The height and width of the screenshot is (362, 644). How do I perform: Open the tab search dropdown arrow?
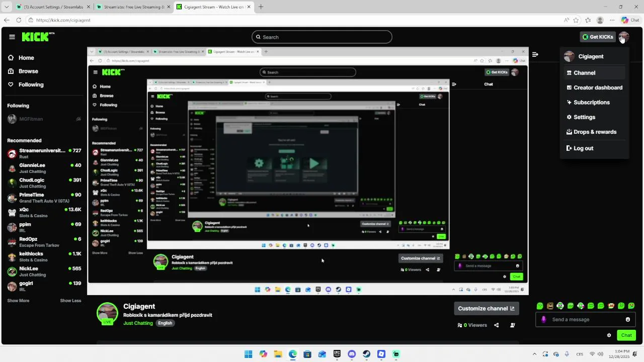(x=6, y=7)
